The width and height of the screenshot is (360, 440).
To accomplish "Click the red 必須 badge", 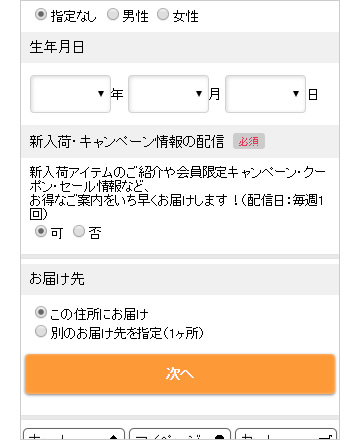I will click(249, 141).
